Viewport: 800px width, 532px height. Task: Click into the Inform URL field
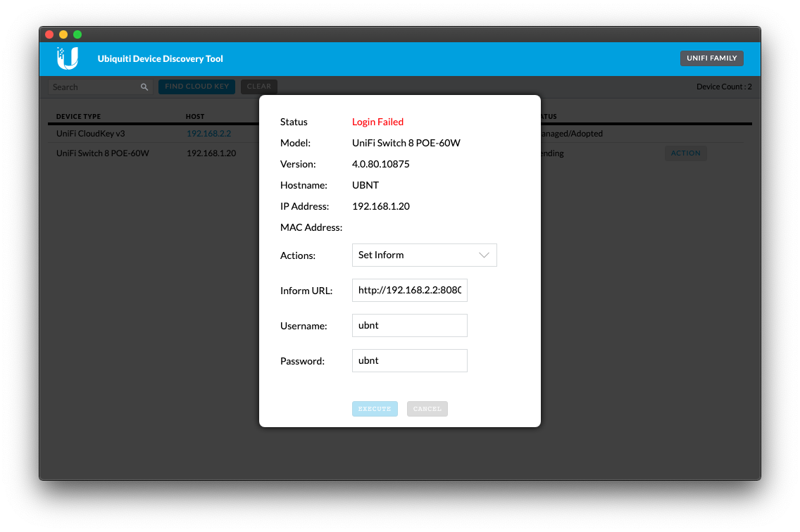tap(410, 290)
